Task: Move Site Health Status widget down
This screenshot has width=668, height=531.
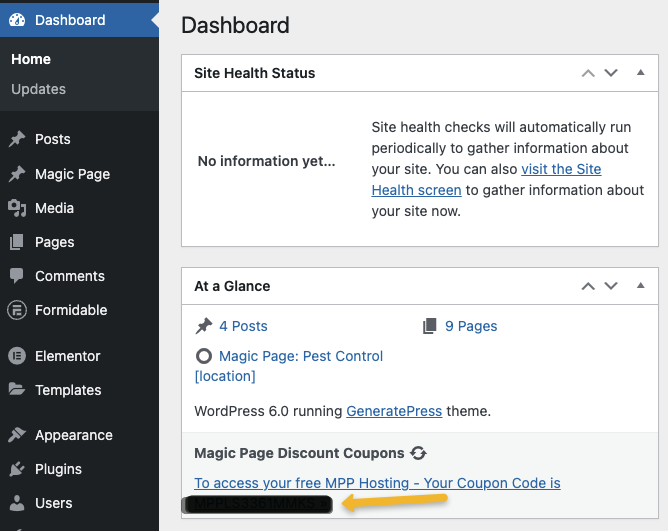Action: (x=611, y=73)
